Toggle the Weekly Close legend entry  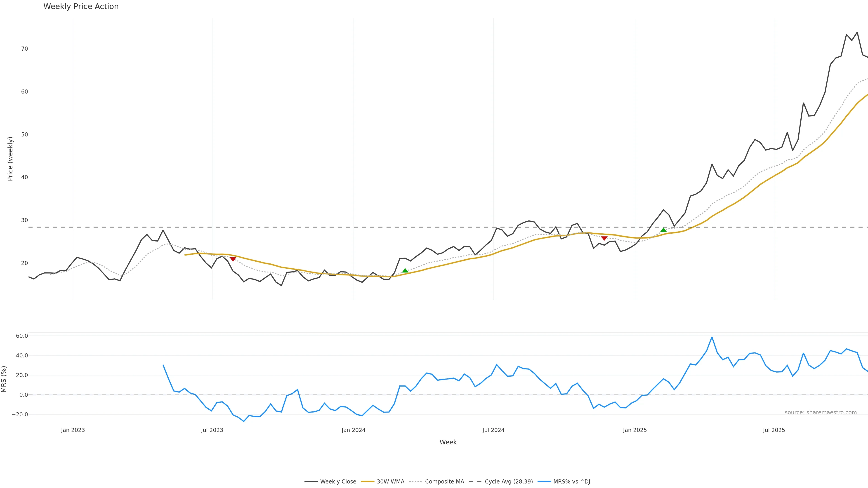(338, 482)
